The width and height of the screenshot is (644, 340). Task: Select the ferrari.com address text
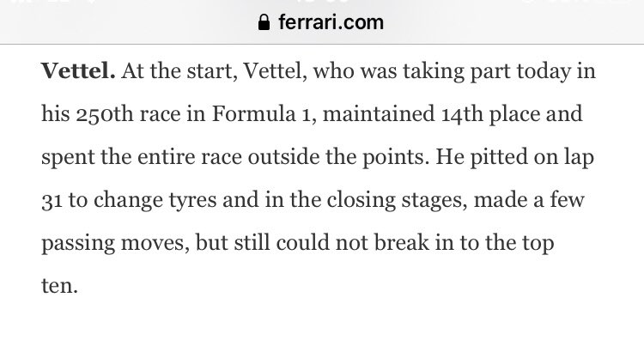(331, 22)
